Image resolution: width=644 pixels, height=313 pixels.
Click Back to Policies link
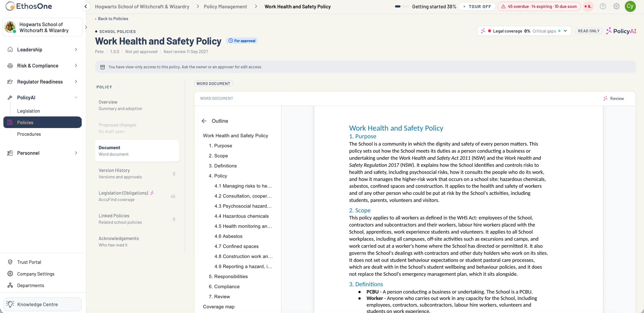click(x=112, y=18)
